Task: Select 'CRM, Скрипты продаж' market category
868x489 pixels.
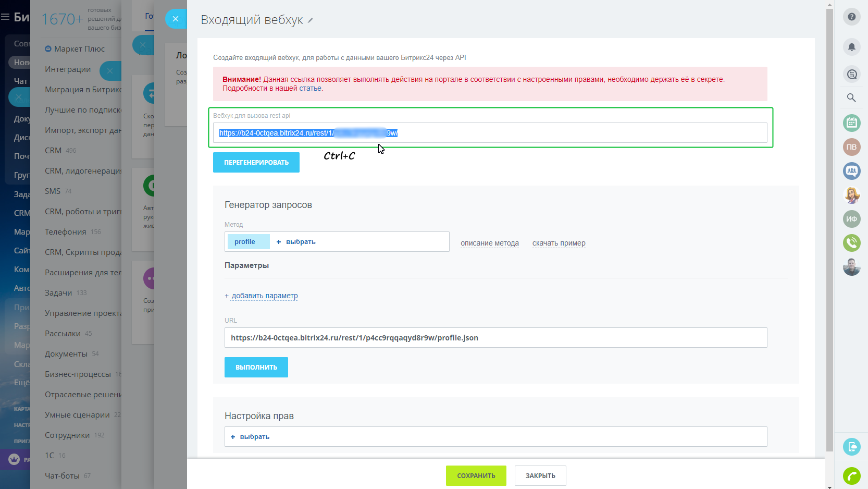Action: [x=83, y=252]
